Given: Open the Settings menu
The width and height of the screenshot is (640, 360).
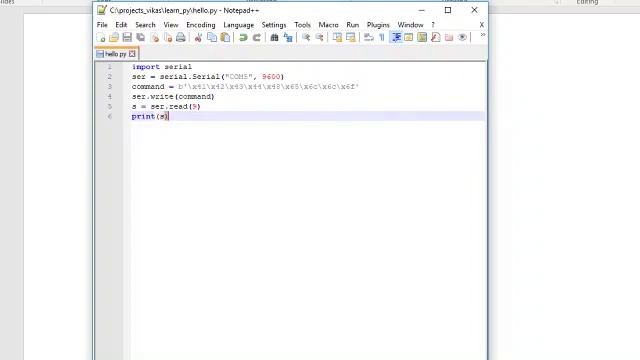Looking at the screenshot, I should point(274,25).
